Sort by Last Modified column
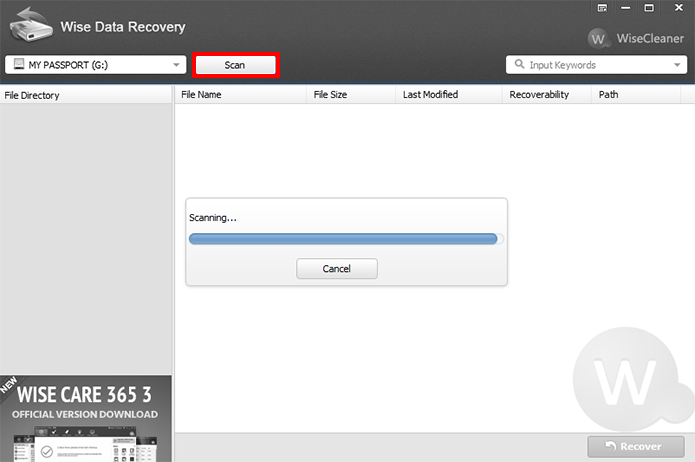 coord(449,94)
